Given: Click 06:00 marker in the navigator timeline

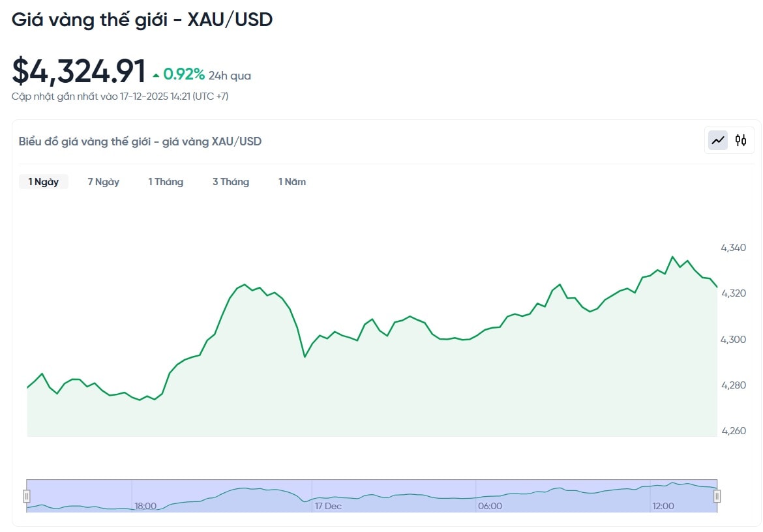Looking at the screenshot, I should 490,506.
